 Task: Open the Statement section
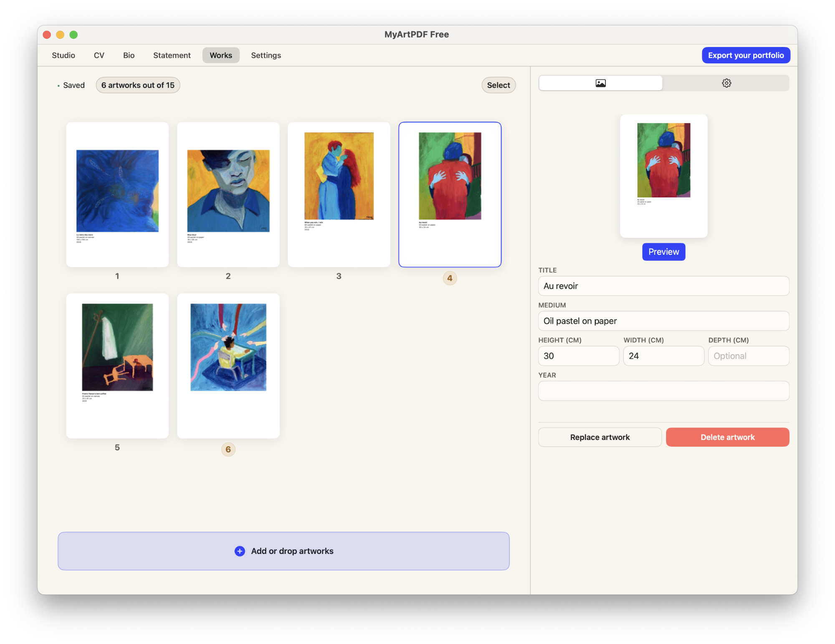[x=172, y=55]
